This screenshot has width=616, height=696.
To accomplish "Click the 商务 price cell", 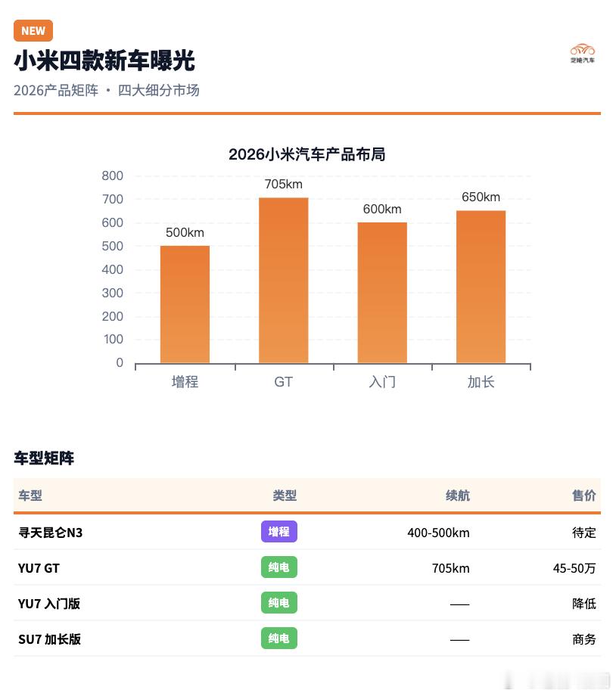I will click(x=584, y=639).
